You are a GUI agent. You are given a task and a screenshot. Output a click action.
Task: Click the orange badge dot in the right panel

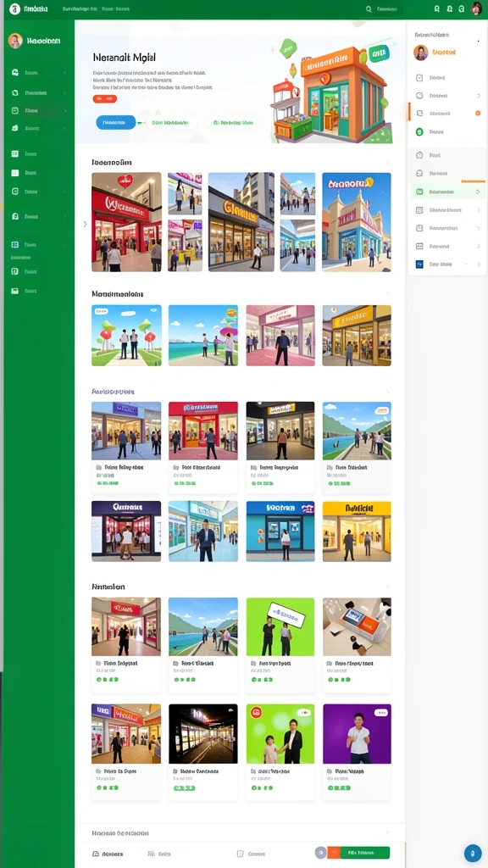pos(478,113)
